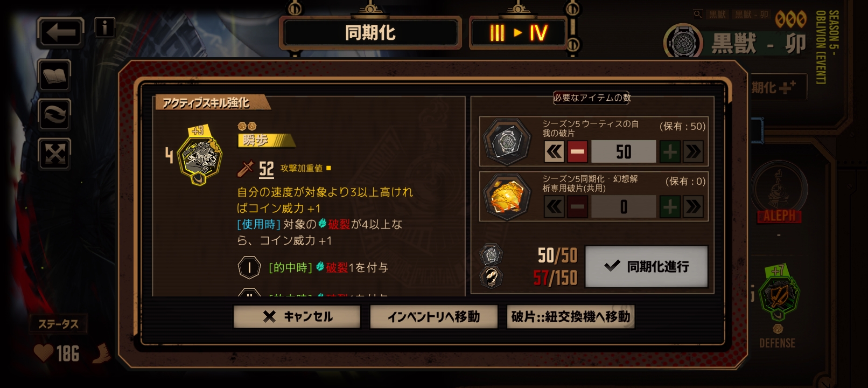This screenshot has height=388, width=868.
Task: Decrease ego shard count with red minus
Action: tap(577, 152)
